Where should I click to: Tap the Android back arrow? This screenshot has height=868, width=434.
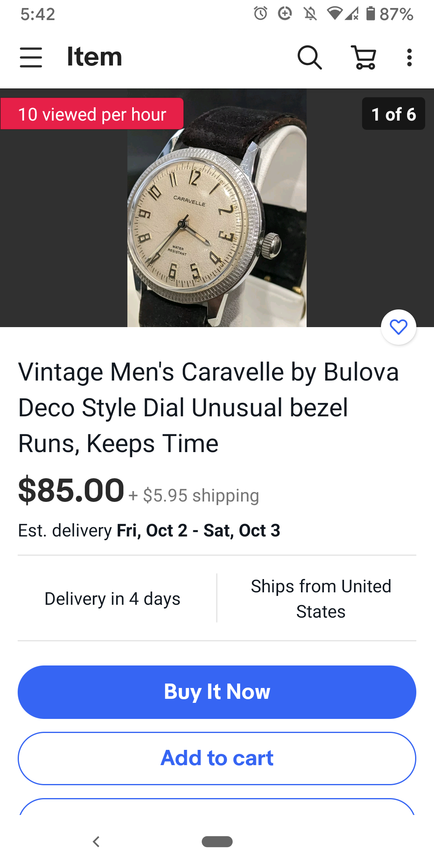pos(96,841)
